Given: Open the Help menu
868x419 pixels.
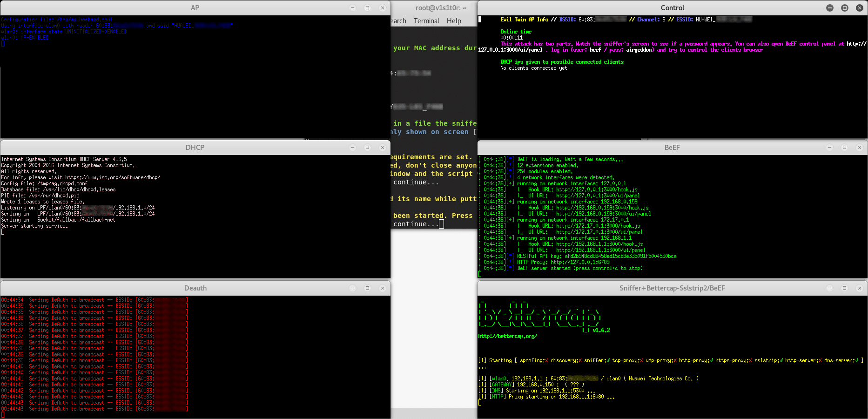Looking at the screenshot, I should 454,21.
